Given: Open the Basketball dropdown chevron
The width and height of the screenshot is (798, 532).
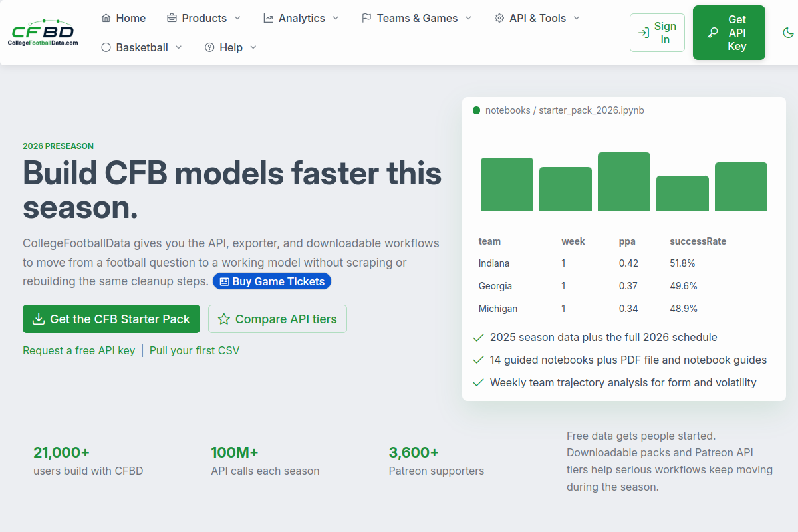Looking at the screenshot, I should pyautogui.click(x=178, y=47).
